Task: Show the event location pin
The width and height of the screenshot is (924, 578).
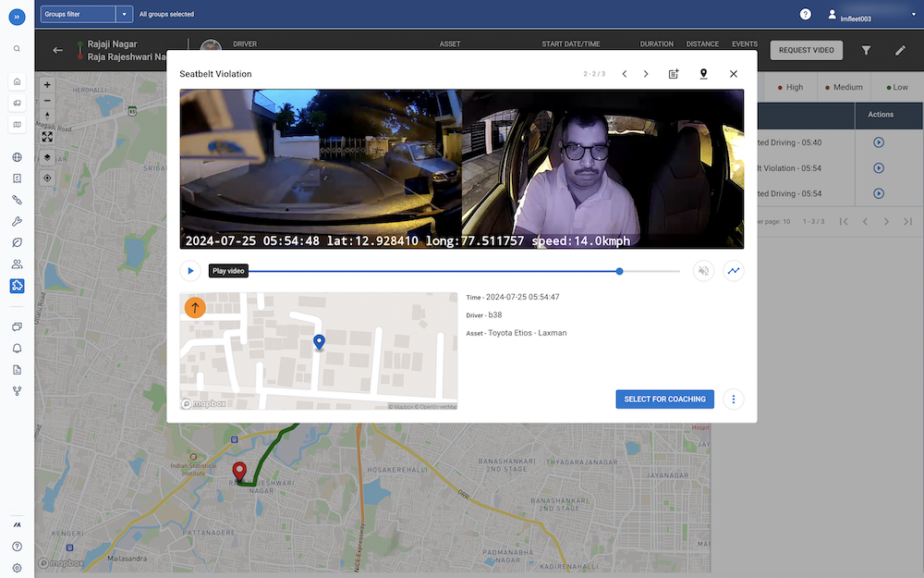Action: click(703, 74)
